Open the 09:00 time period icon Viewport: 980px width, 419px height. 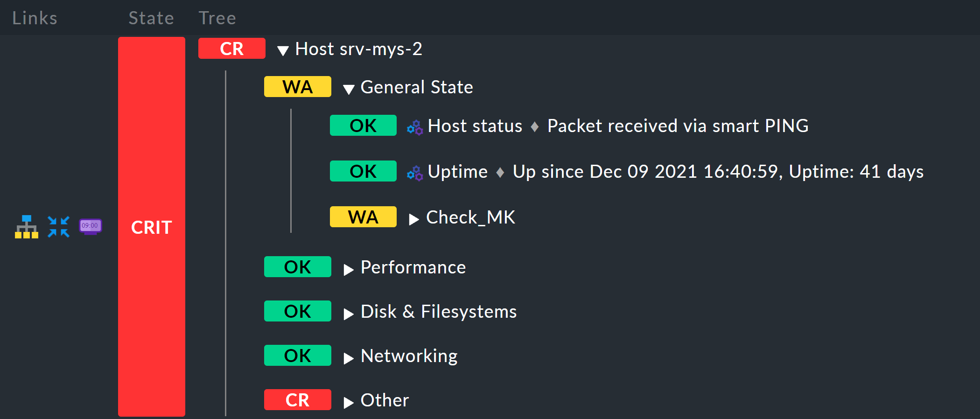coord(91,226)
